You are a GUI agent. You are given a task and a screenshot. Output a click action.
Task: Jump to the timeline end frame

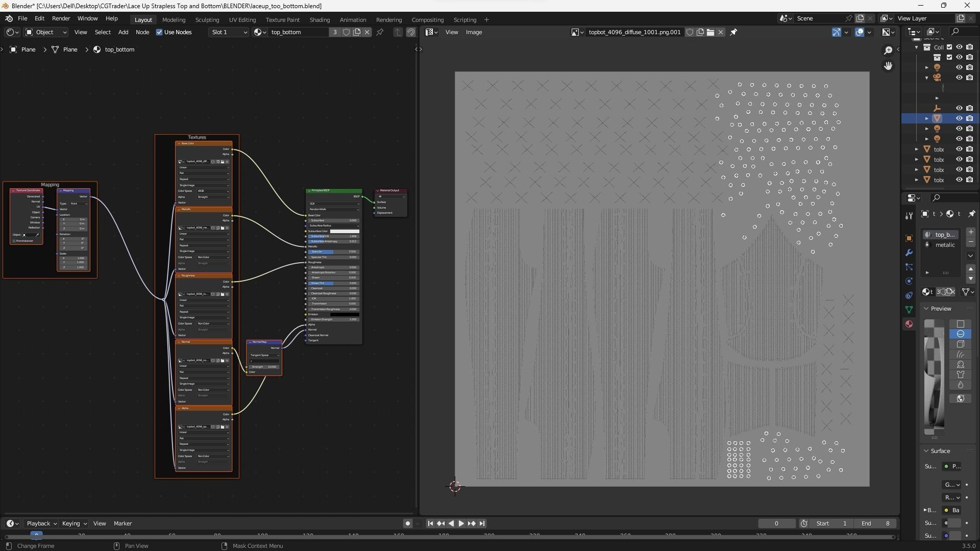click(482, 523)
